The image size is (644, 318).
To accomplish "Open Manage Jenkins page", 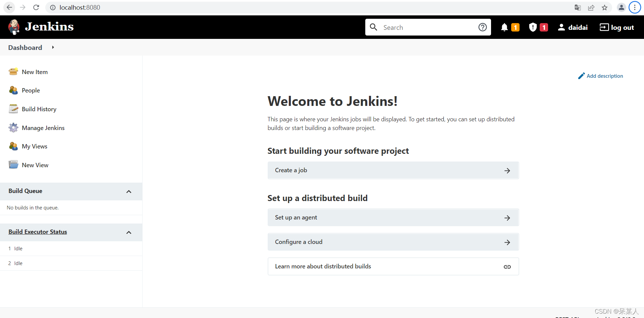I will (x=43, y=128).
